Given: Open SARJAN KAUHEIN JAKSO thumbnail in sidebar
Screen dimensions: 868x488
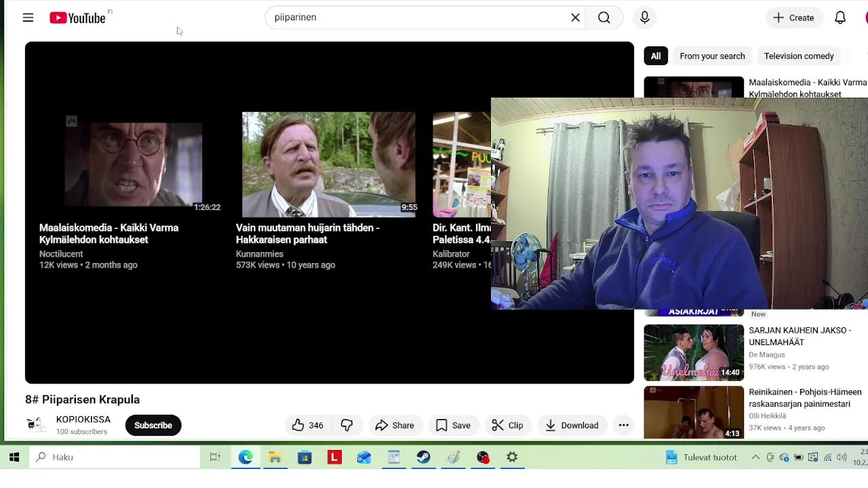Looking at the screenshot, I should [694, 352].
